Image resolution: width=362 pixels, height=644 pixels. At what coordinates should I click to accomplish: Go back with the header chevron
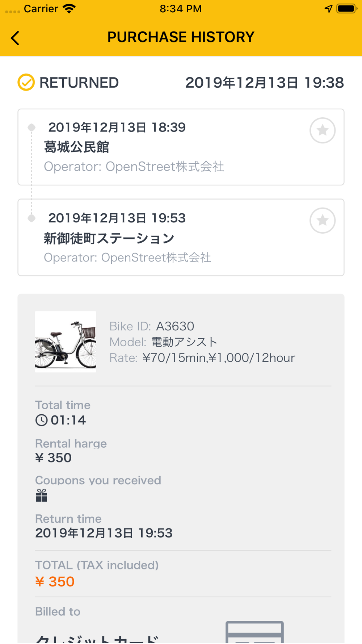[x=15, y=38]
